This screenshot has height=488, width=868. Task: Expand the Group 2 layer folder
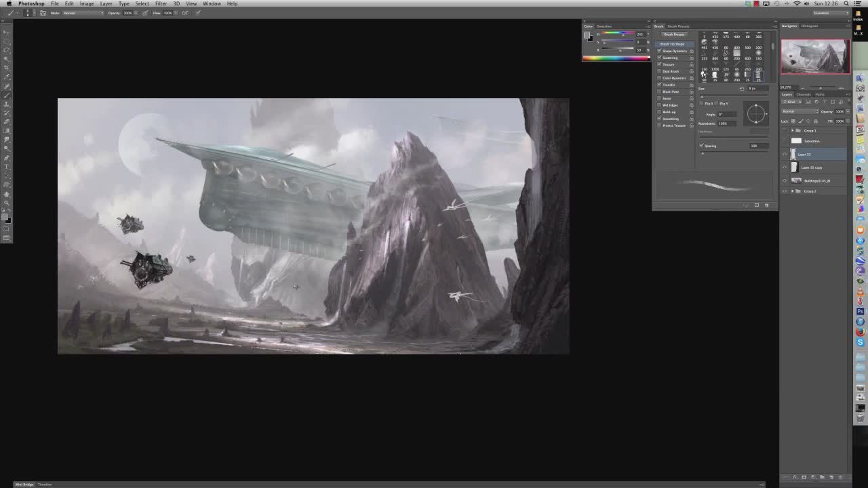click(793, 191)
